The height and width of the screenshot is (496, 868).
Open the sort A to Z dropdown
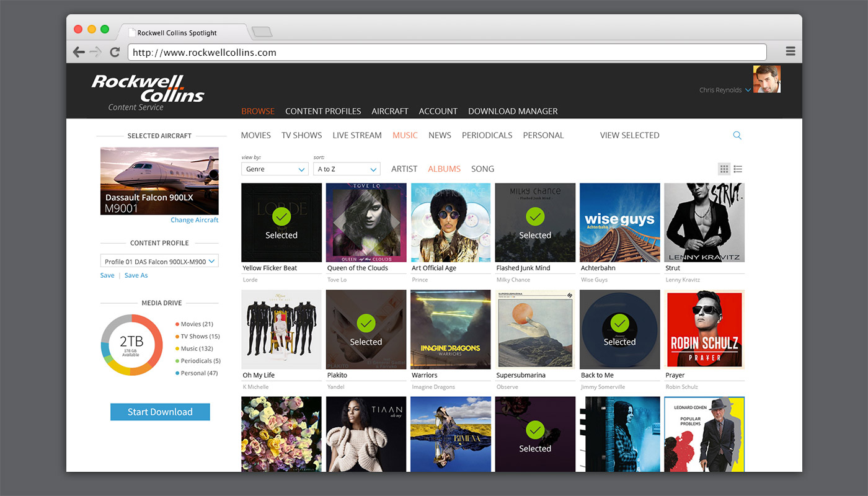click(347, 169)
